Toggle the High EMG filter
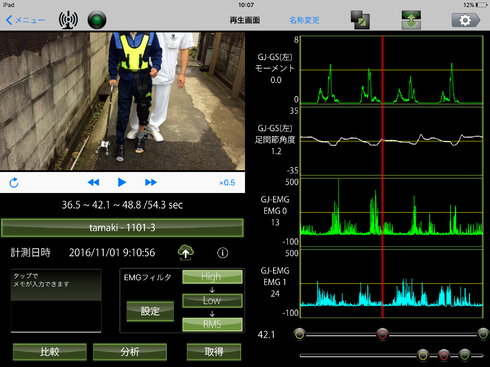490x367 pixels. pyautogui.click(x=212, y=277)
